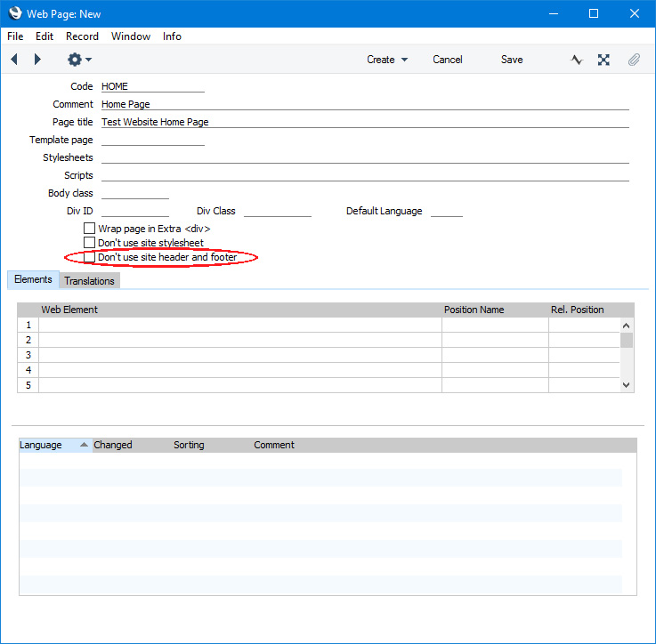Select row number 5 in elements table
The image size is (656, 644).
(x=28, y=385)
